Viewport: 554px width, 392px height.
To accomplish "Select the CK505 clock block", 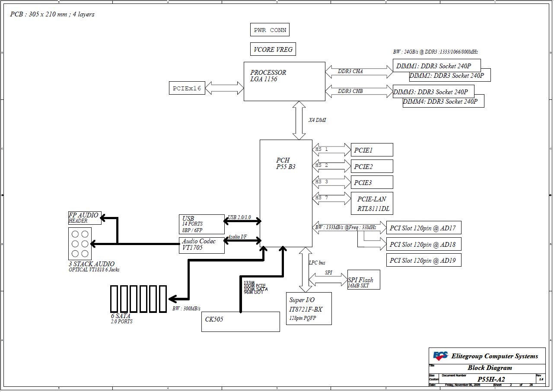I will [241, 322].
